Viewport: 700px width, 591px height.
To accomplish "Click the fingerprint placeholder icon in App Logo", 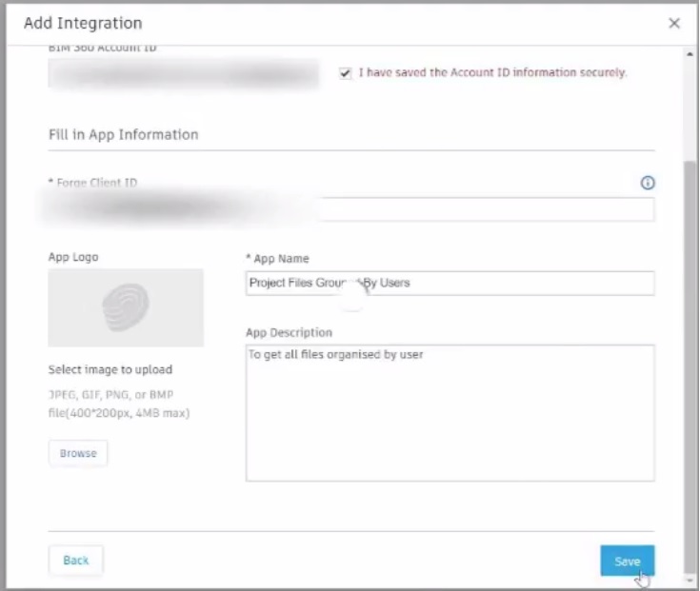I will click(x=126, y=306).
